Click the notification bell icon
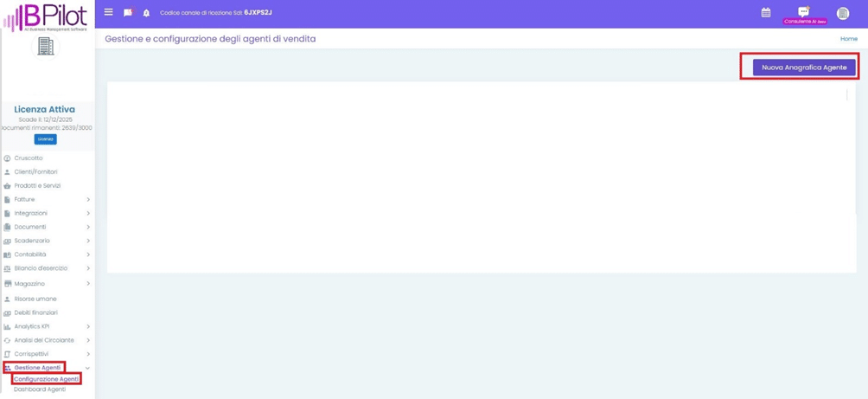Screen dimensions: 868x399 (146, 13)
